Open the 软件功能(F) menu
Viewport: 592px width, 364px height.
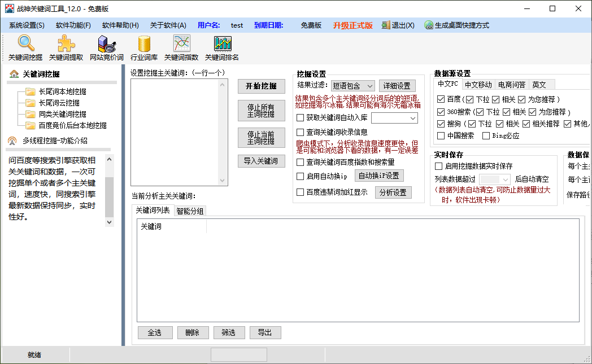coord(73,25)
